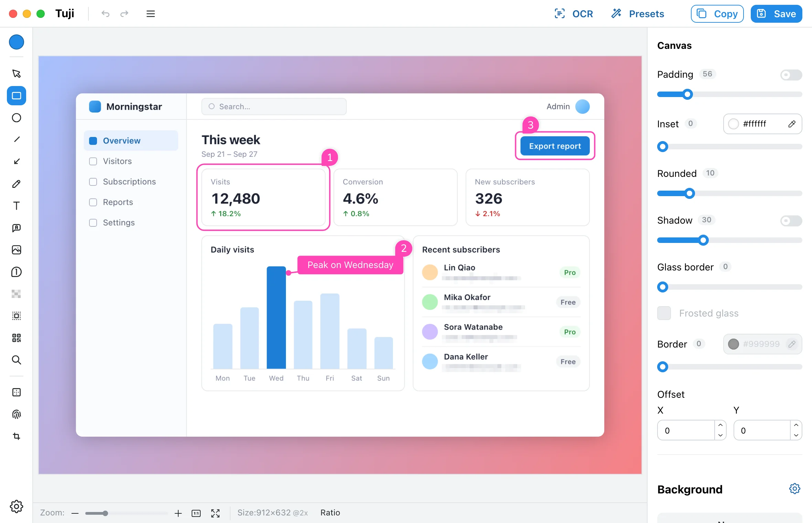The width and height of the screenshot is (812, 523).
Task: Click the Rounded slider handle
Action: (x=689, y=193)
